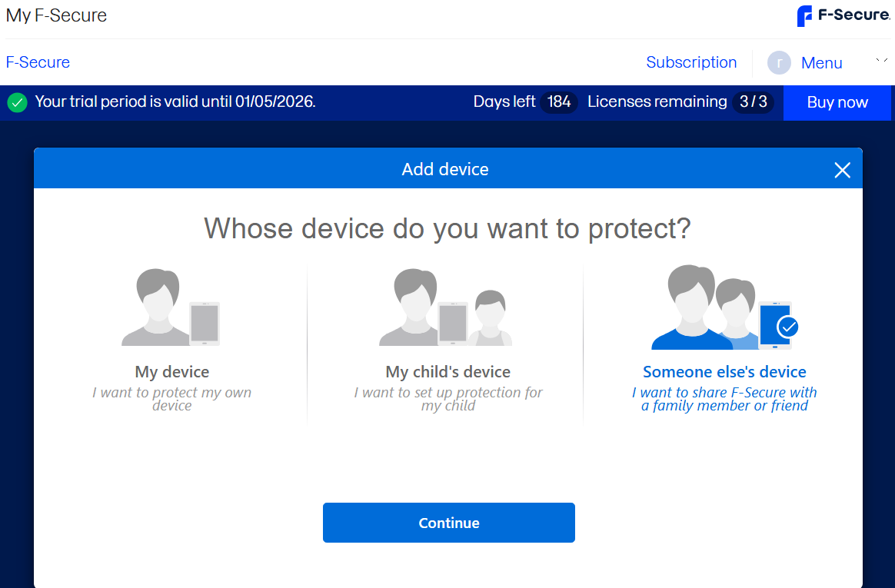Click the 3/3 licenses remaining badge
Image resolution: width=895 pixels, height=588 pixels.
click(x=753, y=102)
